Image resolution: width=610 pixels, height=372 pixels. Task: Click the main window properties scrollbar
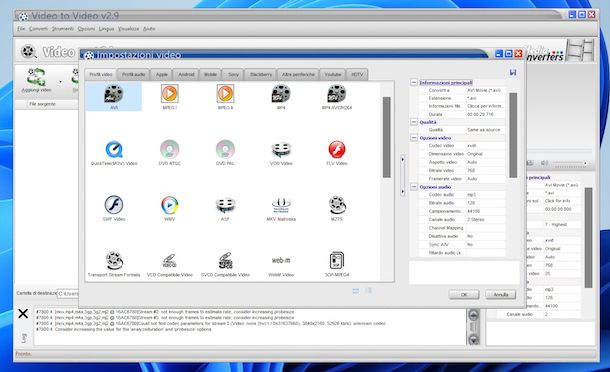[588, 238]
